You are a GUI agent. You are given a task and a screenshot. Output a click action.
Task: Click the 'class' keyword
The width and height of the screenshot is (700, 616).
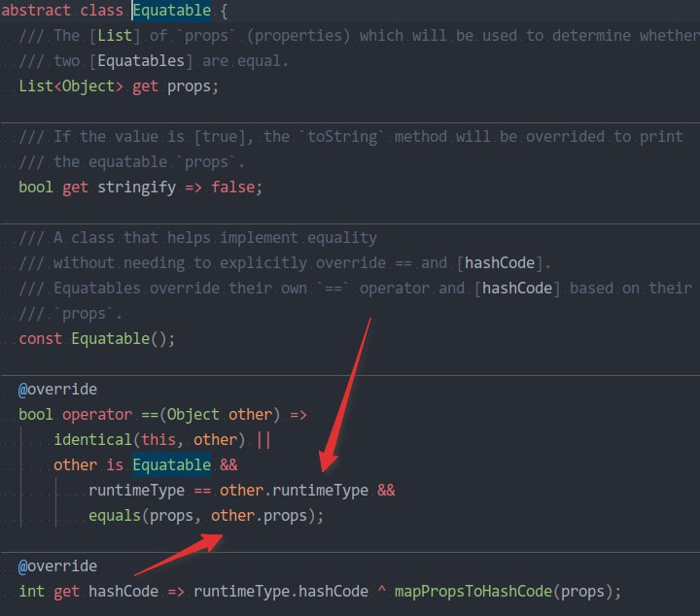click(x=101, y=11)
